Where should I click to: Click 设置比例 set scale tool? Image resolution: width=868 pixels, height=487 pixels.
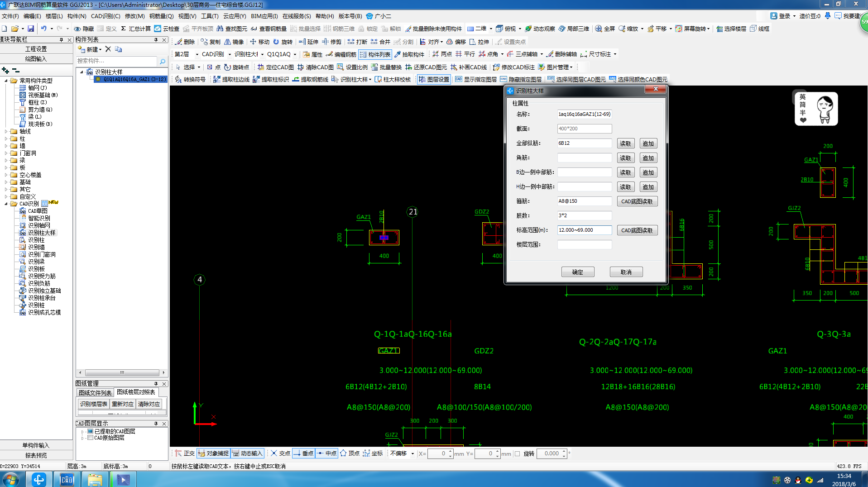[x=352, y=67]
